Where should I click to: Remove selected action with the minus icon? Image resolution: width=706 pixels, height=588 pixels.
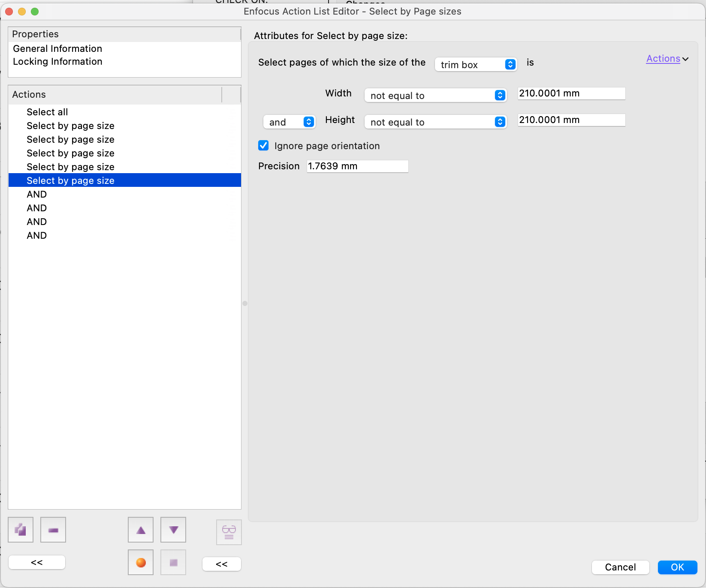tap(53, 530)
